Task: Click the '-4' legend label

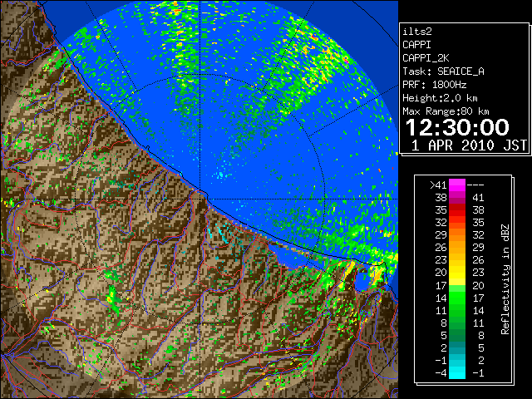Action: pyautogui.click(x=441, y=373)
